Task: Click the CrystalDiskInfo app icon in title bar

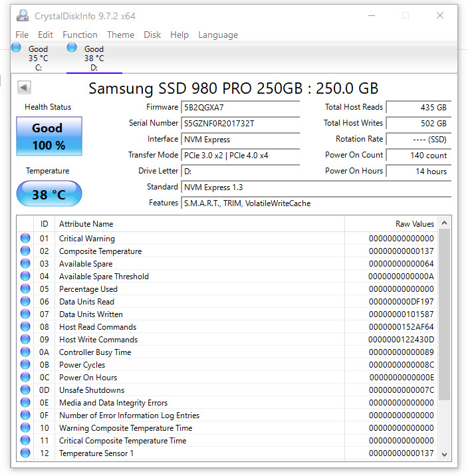Action: [x=23, y=15]
